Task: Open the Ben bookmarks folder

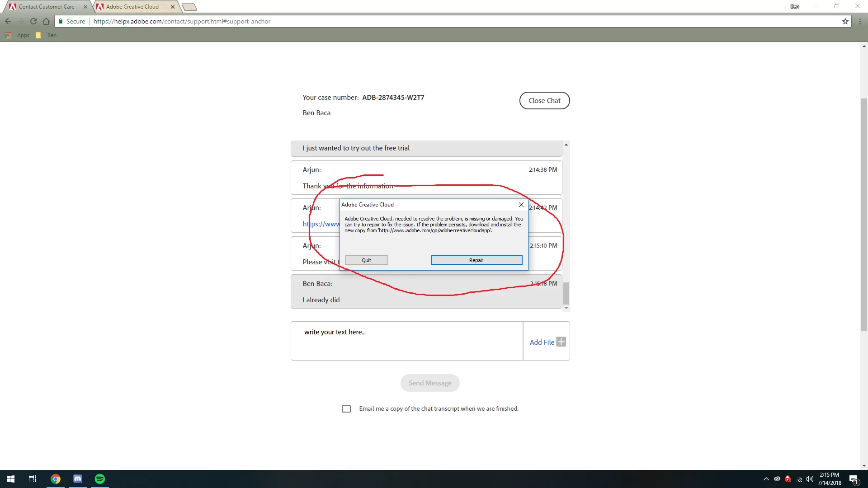Action: click(x=47, y=35)
